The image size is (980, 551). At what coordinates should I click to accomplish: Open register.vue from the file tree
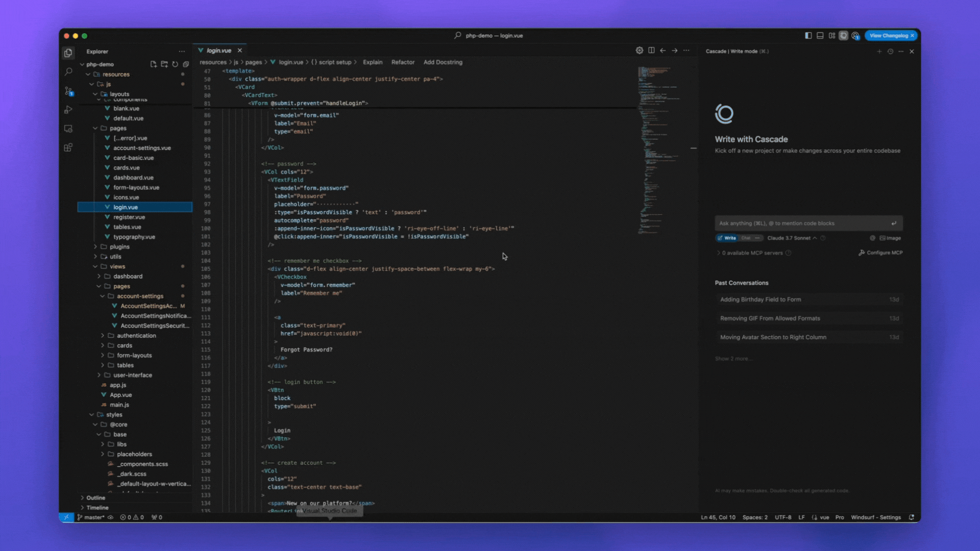click(129, 217)
